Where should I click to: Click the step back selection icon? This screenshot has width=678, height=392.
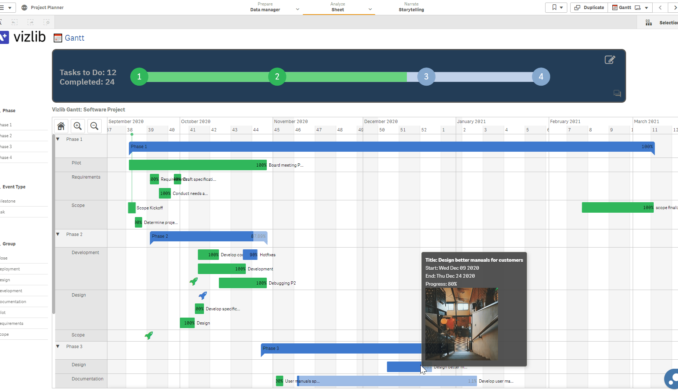(x=14, y=22)
